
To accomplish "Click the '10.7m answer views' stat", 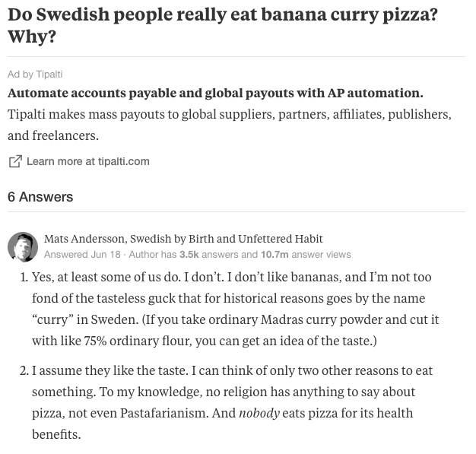I will tap(306, 255).
